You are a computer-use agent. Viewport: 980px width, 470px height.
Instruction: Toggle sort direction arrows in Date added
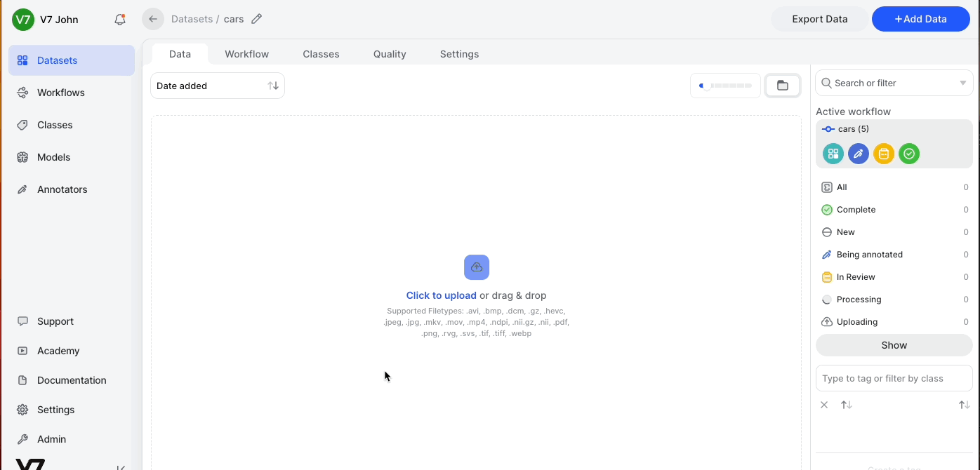(273, 86)
